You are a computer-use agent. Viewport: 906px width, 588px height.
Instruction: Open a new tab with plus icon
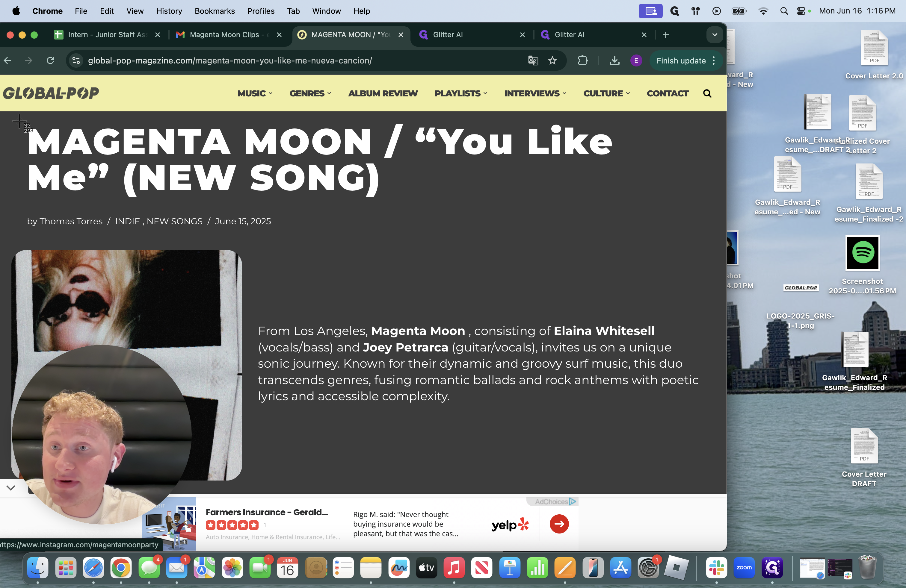point(665,35)
